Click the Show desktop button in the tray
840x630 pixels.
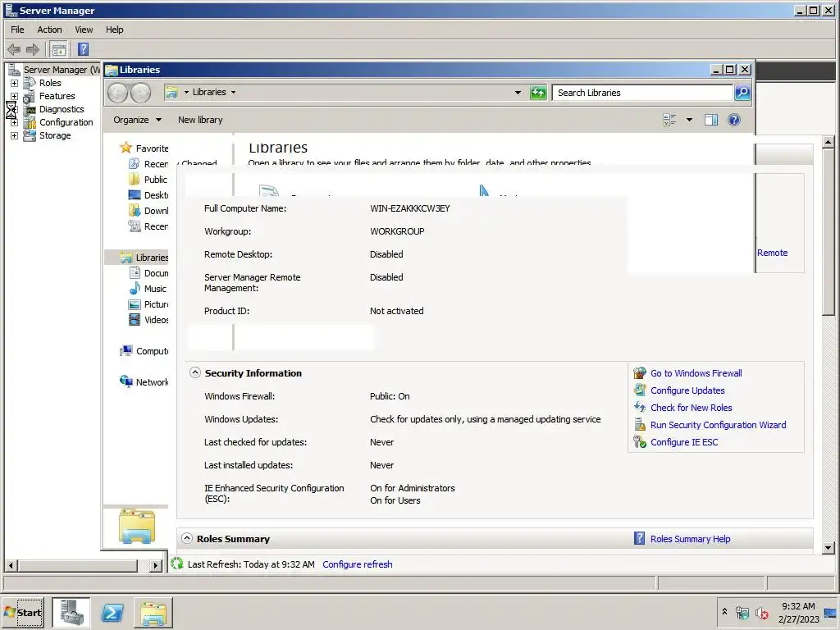tap(830, 612)
